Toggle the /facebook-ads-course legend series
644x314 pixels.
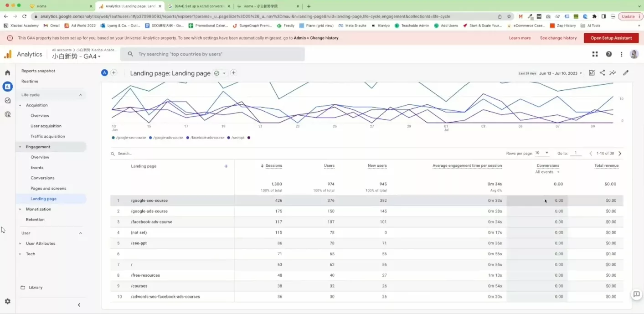[x=207, y=137]
